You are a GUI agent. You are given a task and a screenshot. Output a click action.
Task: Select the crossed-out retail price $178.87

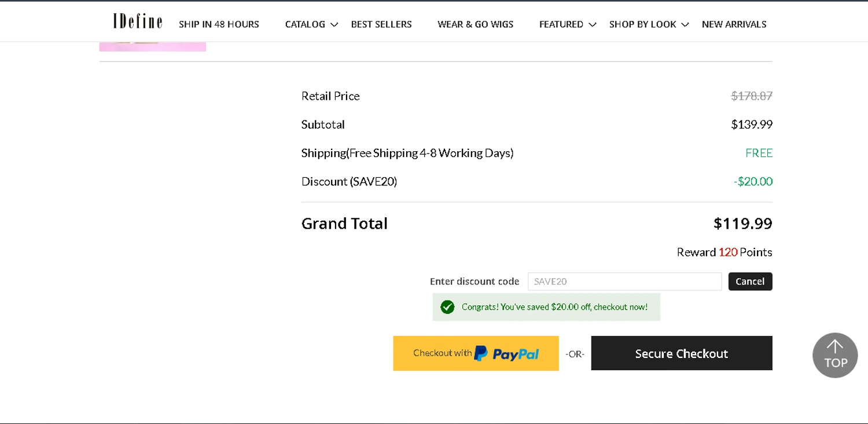[752, 96]
